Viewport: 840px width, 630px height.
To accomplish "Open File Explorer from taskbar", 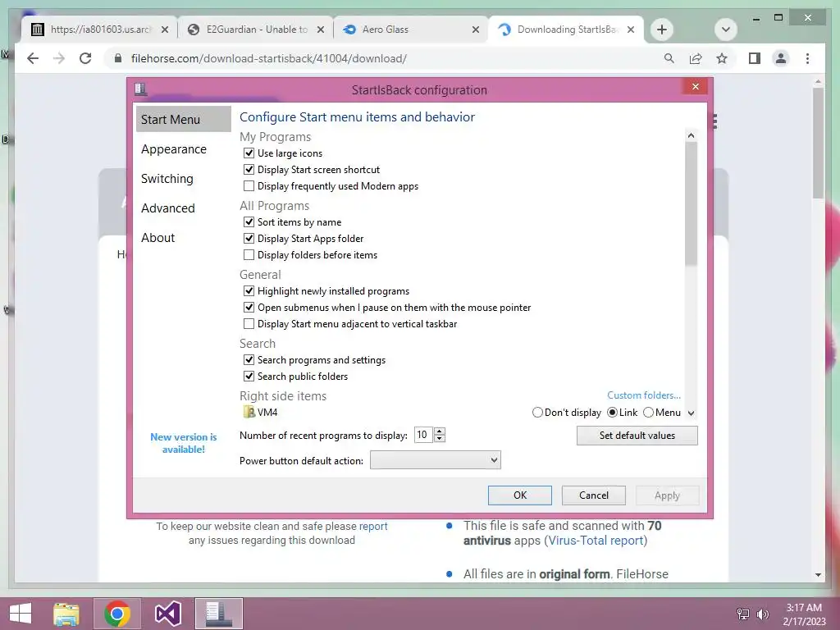I will pos(66,614).
